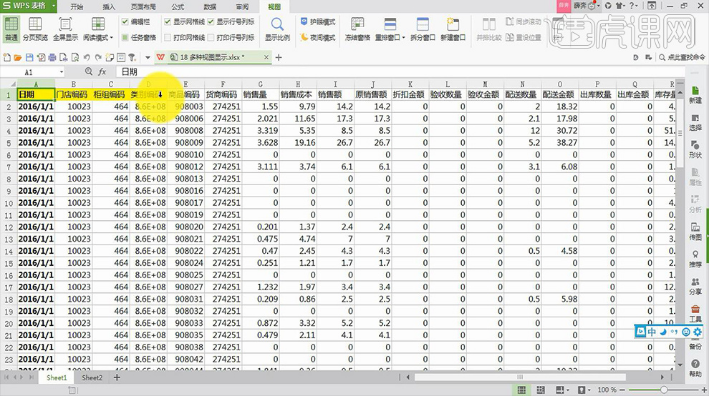Turn on 护眼模式 eye protection mode
The height and width of the screenshot is (397, 709).
pyautogui.click(x=318, y=22)
